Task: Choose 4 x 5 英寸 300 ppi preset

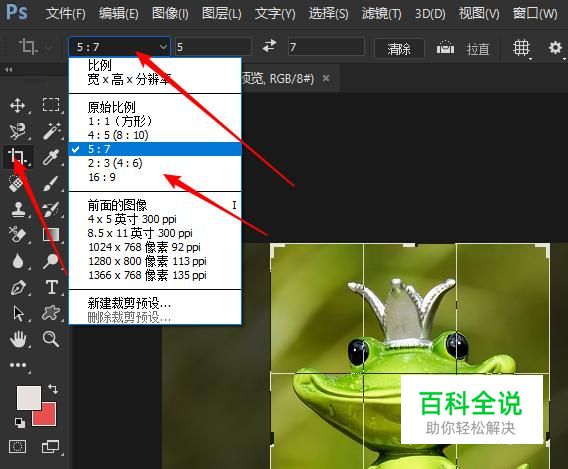Action: (155, 219)
